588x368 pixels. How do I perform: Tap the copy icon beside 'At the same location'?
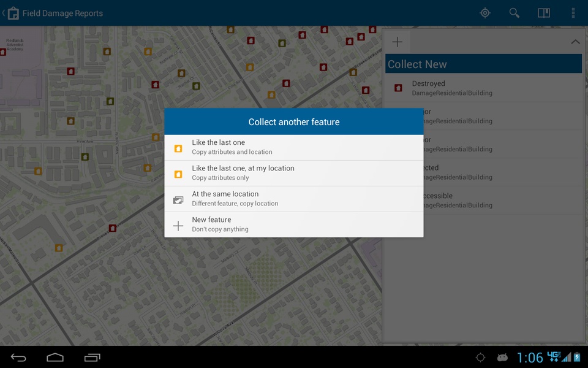coord(178,200)
